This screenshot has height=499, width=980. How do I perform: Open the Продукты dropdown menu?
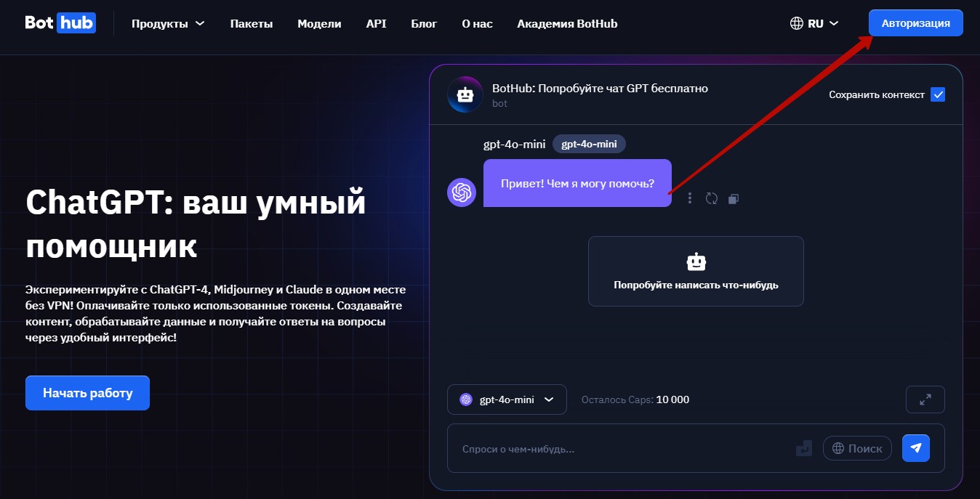[168, 23]
